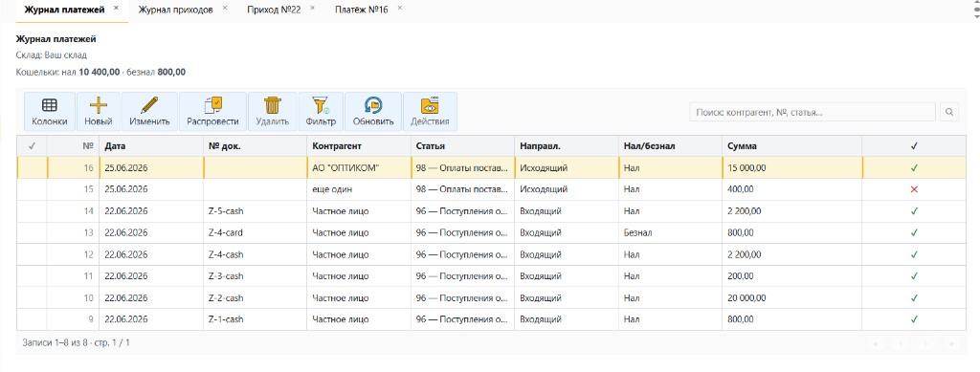
Task: Click the 20 000,00 amount cell
Action: pos(791,297)
